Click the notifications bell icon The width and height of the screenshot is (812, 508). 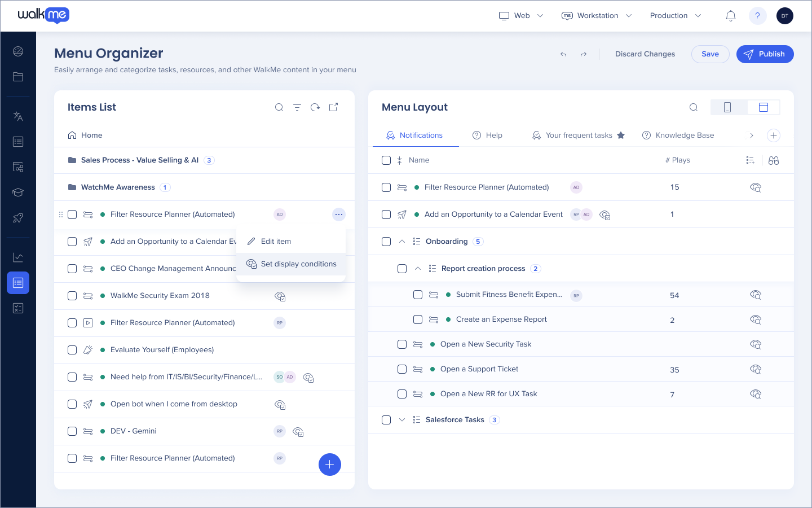click(x=730, y=16)
